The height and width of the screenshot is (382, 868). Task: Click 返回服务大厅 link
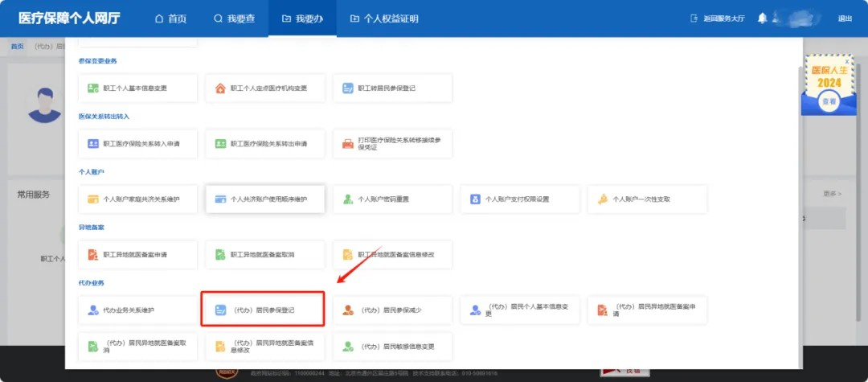(x=719, y=18)
